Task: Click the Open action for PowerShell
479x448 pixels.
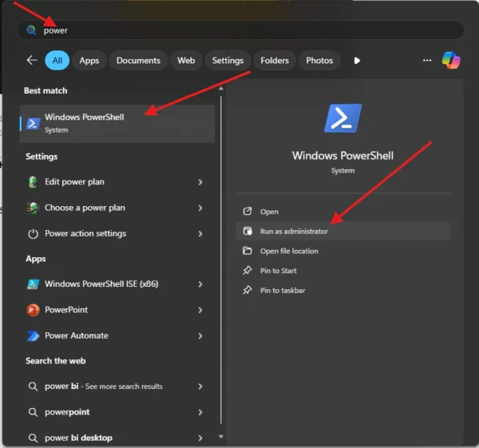Action: (x=342, y=212)
